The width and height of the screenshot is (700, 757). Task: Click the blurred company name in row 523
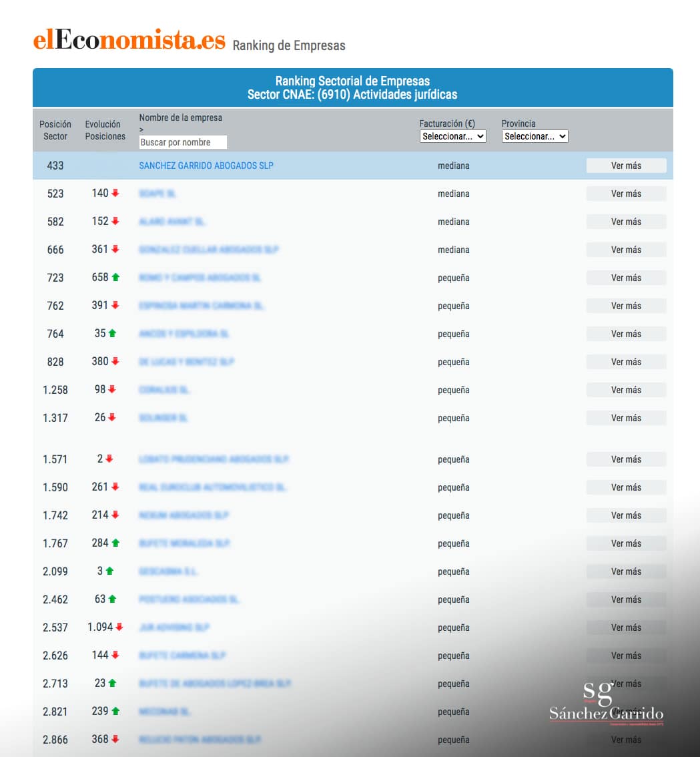tap(157, 194)
